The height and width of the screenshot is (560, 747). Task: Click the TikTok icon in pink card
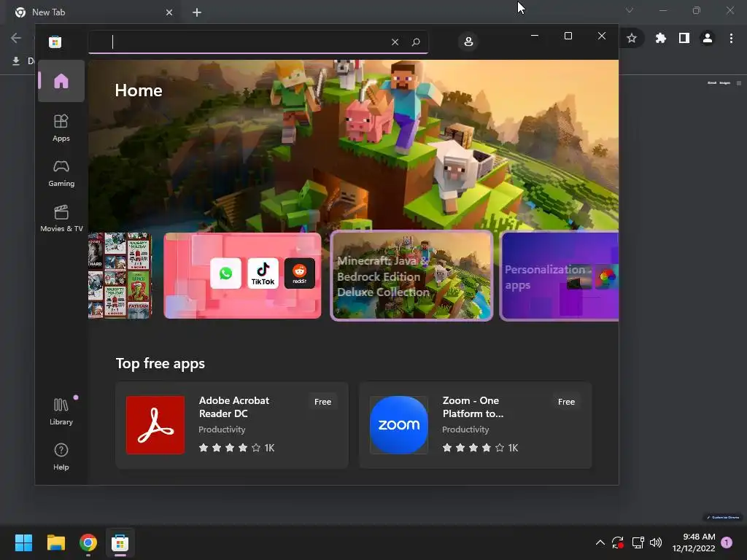click(263, 273)
